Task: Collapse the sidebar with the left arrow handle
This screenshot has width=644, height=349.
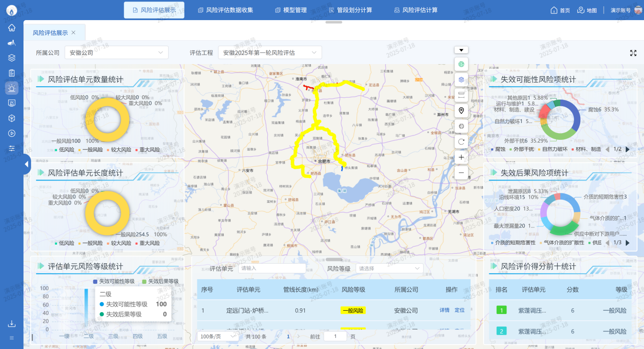Action: [26, 164]
